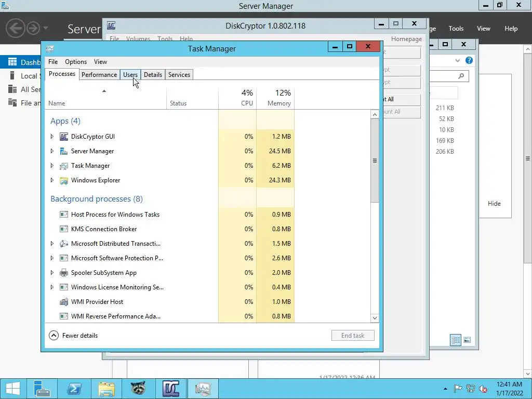532x399 pixels.
Task: Click the help icon in Explorer window
Action: point(469,60)
